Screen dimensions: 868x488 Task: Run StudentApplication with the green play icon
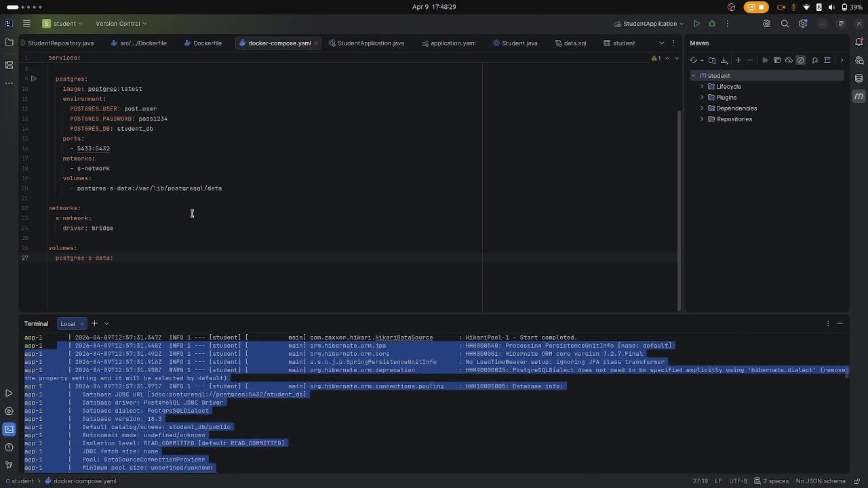click(696, 24)
